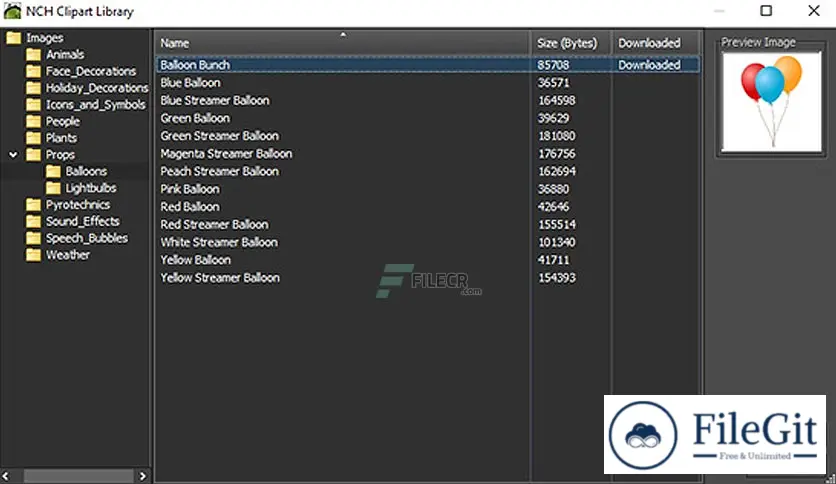Select the Yellow Balloon clipart entry
Viewport: 836px width, 484px height.
(x=196, y=260)
